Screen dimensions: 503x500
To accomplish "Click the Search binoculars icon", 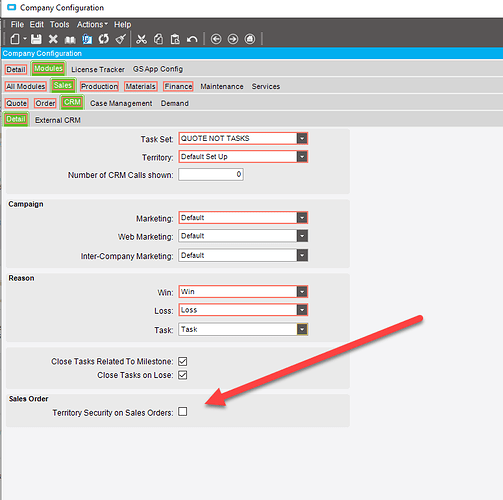I will [70, 39].
